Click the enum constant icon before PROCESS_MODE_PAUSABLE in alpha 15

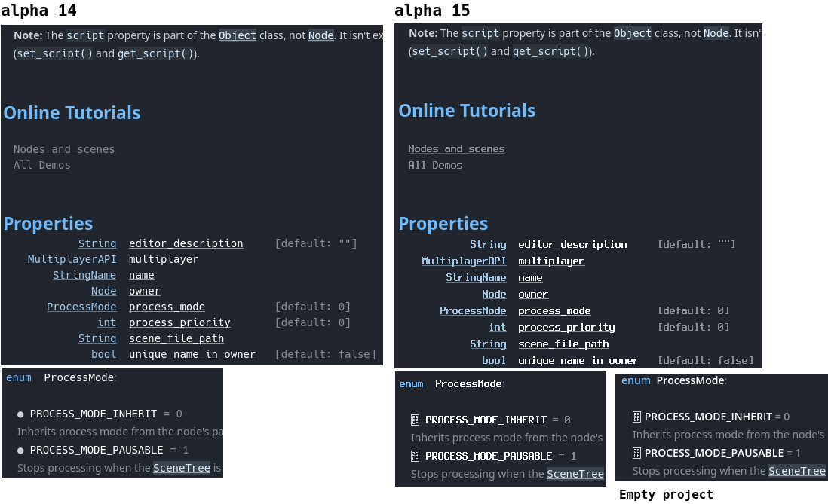pos(415,456)
